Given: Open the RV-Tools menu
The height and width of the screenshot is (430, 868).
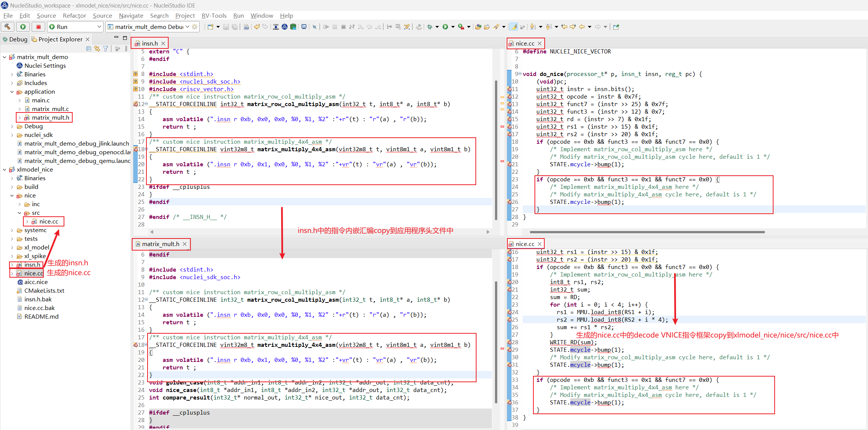Looking at the screenshot, I should coord(214,15).
